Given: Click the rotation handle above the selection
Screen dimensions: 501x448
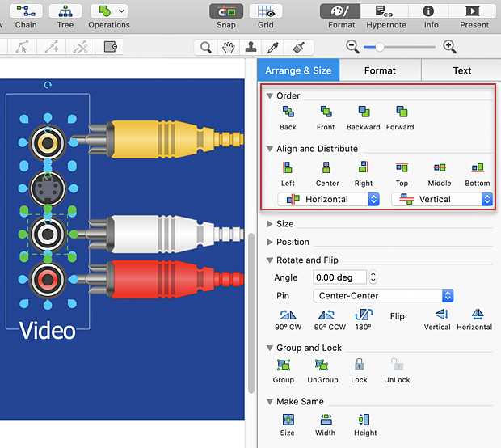Looking at the screenshot, I should click(48, 85).
